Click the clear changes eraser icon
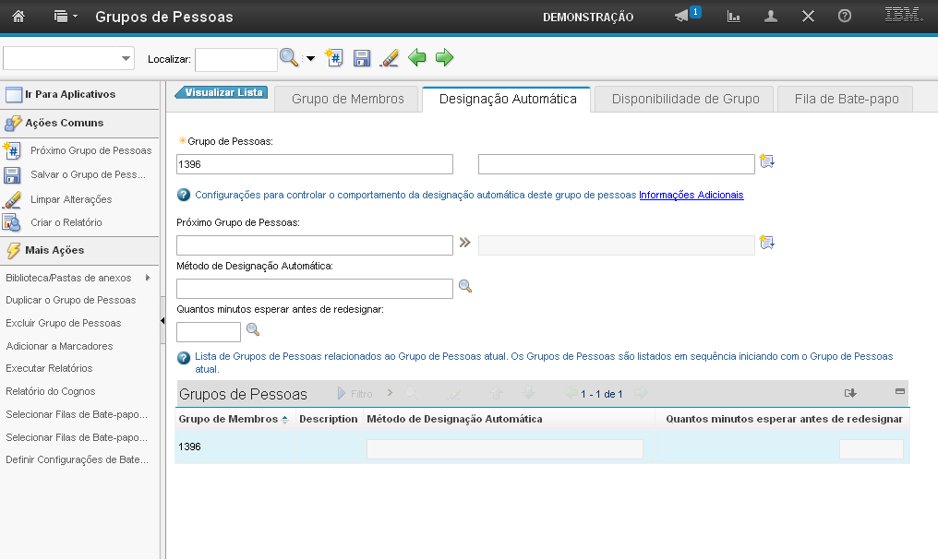 point(389,59)
